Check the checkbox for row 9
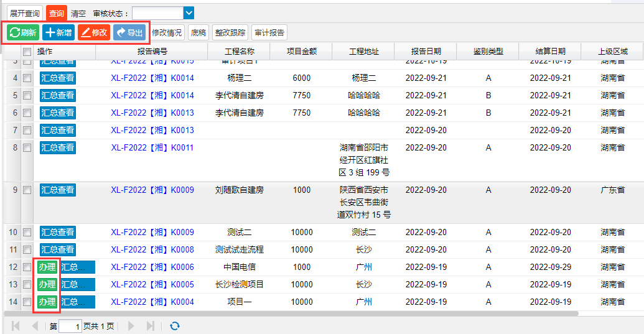Viewport: 644px width, 334px height. tap(27, 190)
